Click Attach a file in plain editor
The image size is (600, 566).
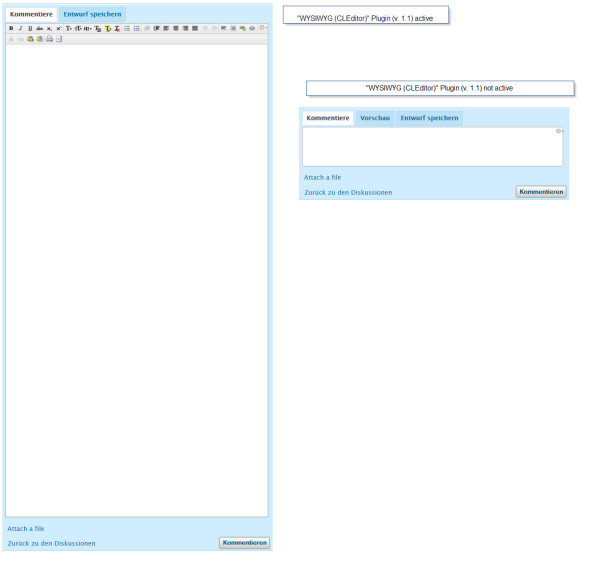click(x=323, y=178)
